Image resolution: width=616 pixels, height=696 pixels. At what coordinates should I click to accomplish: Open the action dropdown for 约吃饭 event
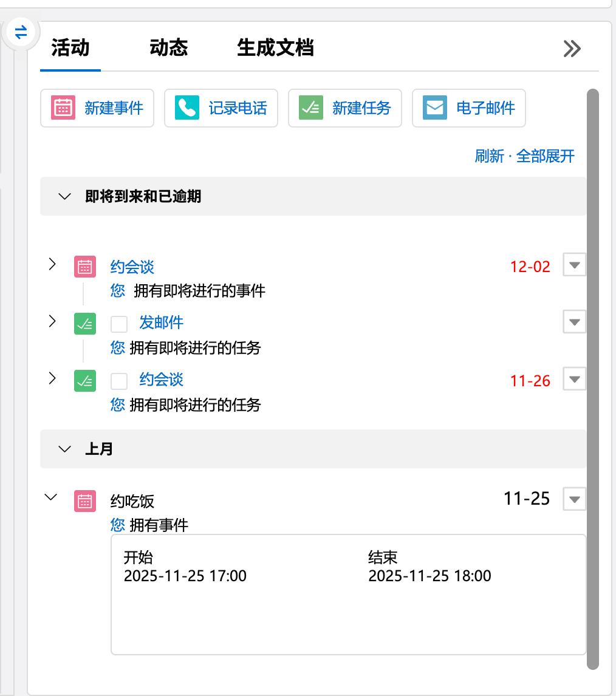[x=574, y=500]
